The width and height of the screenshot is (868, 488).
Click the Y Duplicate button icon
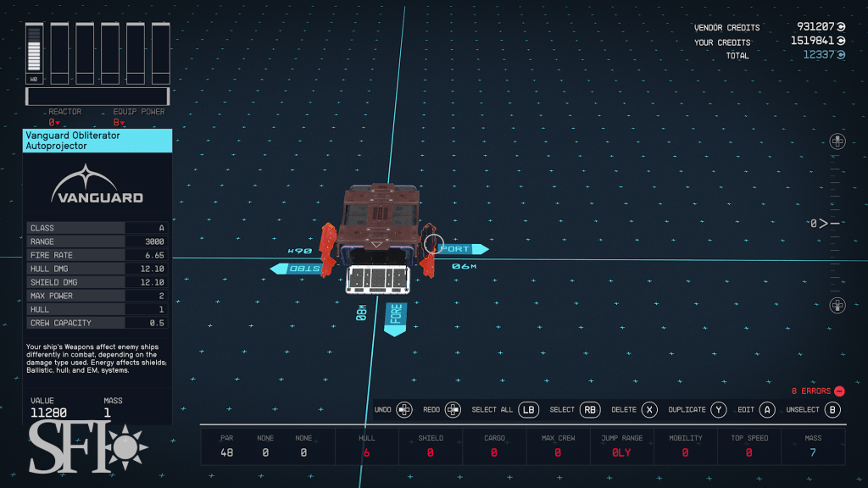pyautogui.click(x=718, y=410)
